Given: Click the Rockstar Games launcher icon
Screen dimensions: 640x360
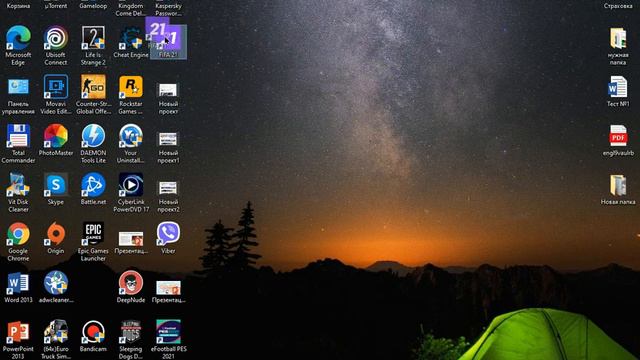Looking at the screenshot, I should [x=131, y=94].
